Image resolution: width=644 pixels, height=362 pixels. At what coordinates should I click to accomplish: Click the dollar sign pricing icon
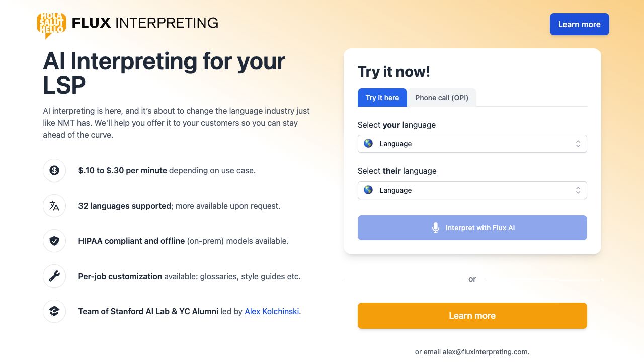click(x=54, y=170)
